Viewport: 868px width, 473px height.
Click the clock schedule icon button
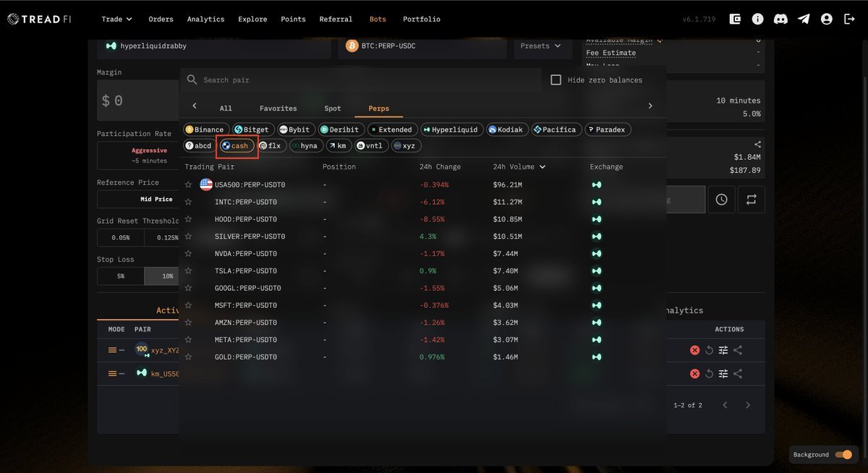721,200
